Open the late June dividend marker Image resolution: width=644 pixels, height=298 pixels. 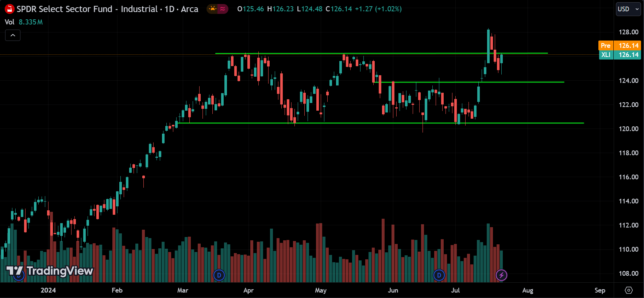pyautogui.click(x=439, y=275)
